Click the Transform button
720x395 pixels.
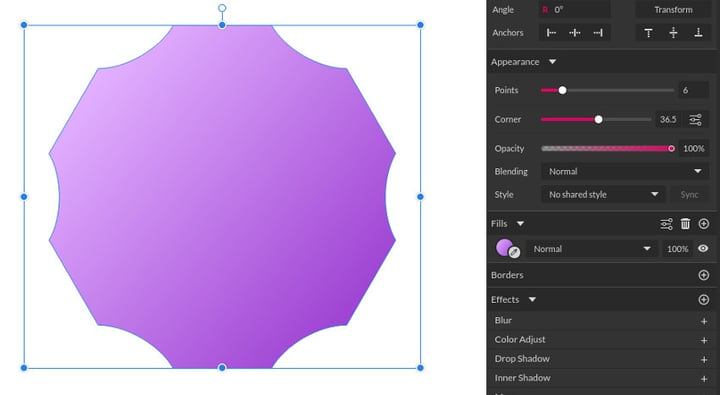673,10
